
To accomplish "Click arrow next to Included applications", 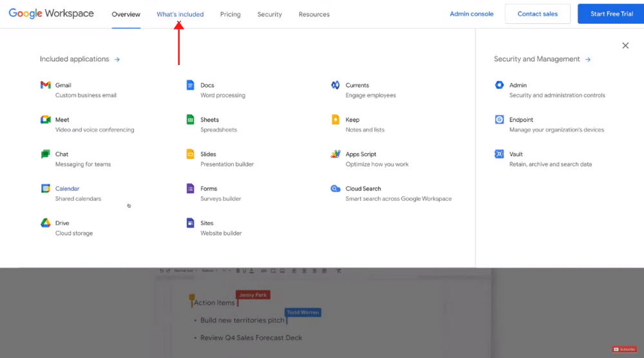I will tap(117, 59).
